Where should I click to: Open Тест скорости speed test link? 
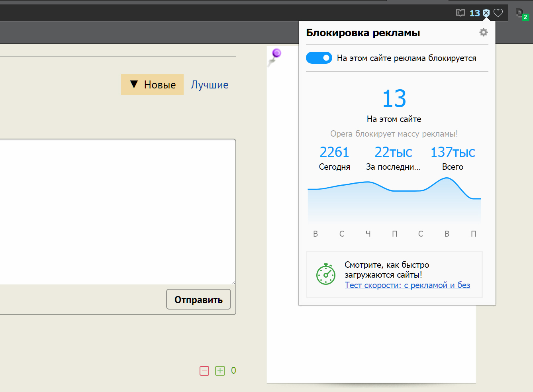click(x=407, y=285)
